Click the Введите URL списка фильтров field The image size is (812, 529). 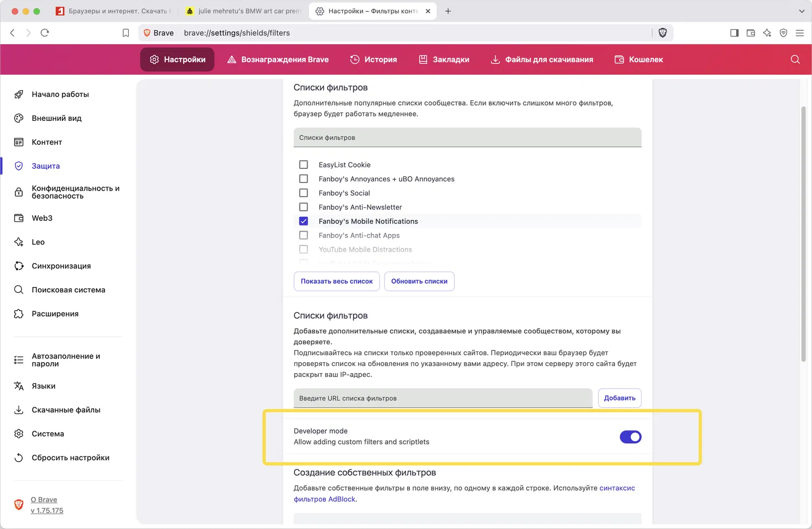443,398
